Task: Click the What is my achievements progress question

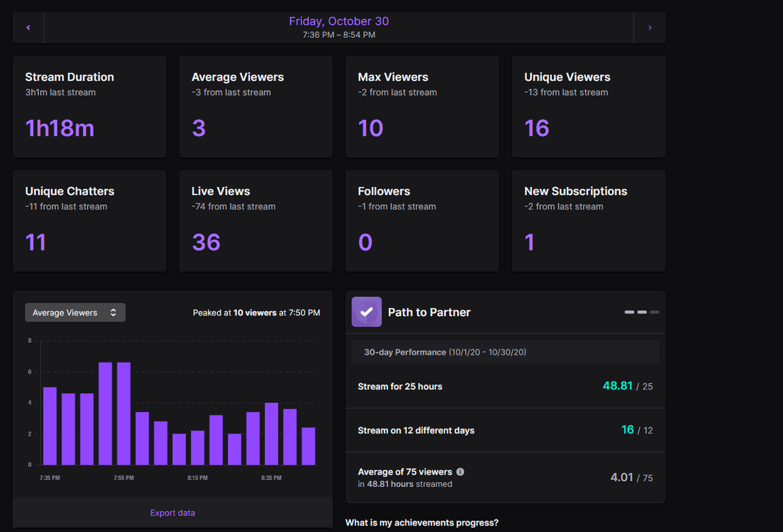Action: click(x=422, y=523)
